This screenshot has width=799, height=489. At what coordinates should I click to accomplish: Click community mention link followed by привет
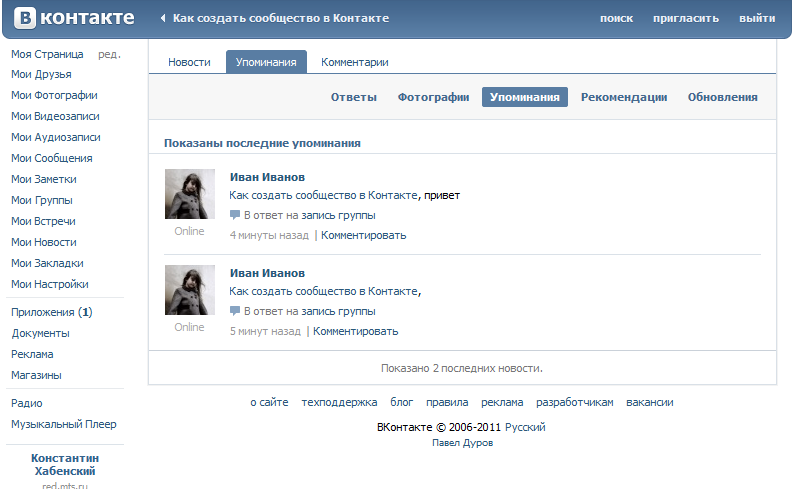(323, 195)
